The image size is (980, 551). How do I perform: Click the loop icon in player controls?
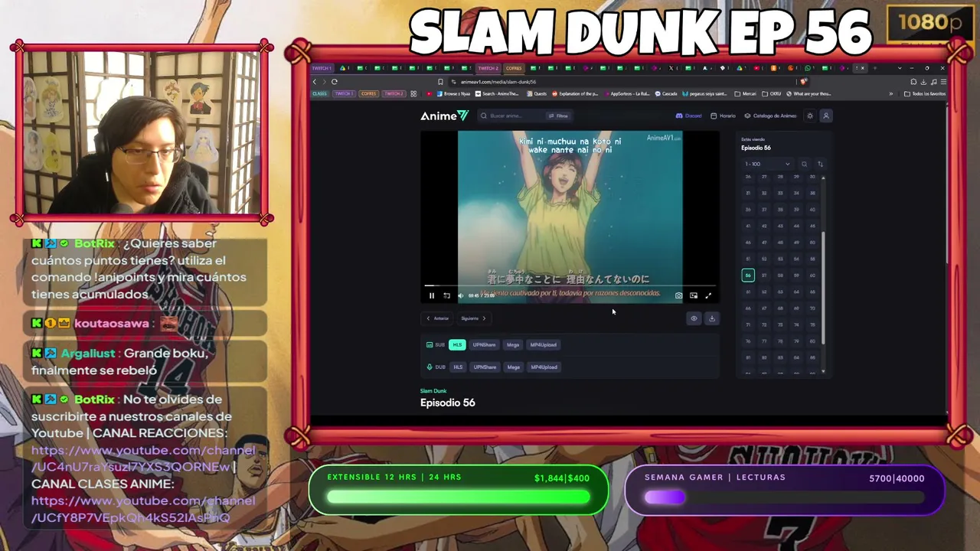[446, 295]
